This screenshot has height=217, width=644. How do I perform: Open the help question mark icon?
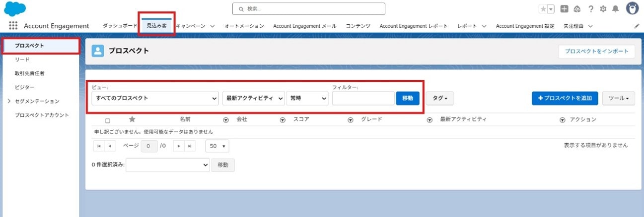coord(591,9)
